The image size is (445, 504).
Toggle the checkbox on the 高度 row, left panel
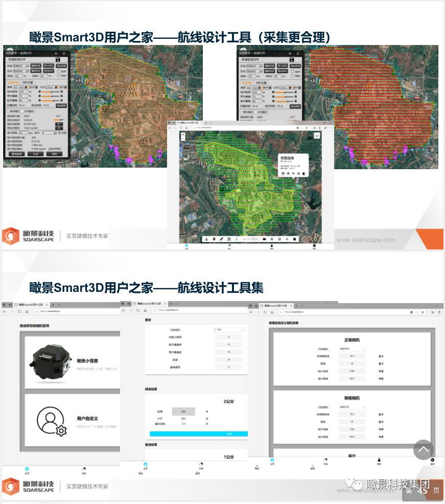coord(59,76)
